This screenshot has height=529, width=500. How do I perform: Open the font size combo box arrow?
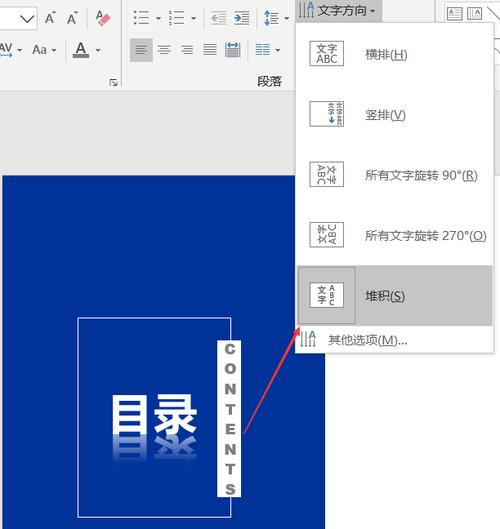27,19
